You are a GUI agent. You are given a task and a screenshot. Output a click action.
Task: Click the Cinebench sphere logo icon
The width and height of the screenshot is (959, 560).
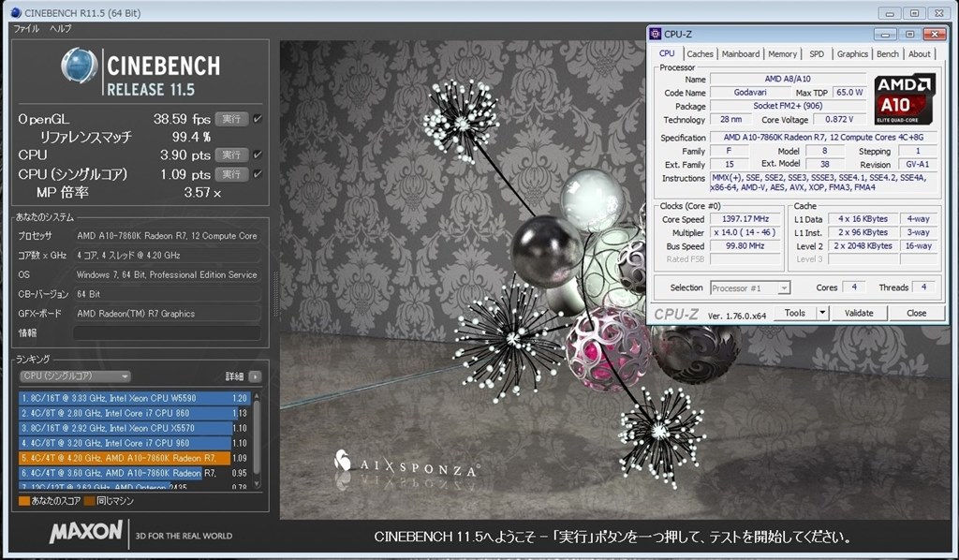pyautogui.click(x=80, y=66)
